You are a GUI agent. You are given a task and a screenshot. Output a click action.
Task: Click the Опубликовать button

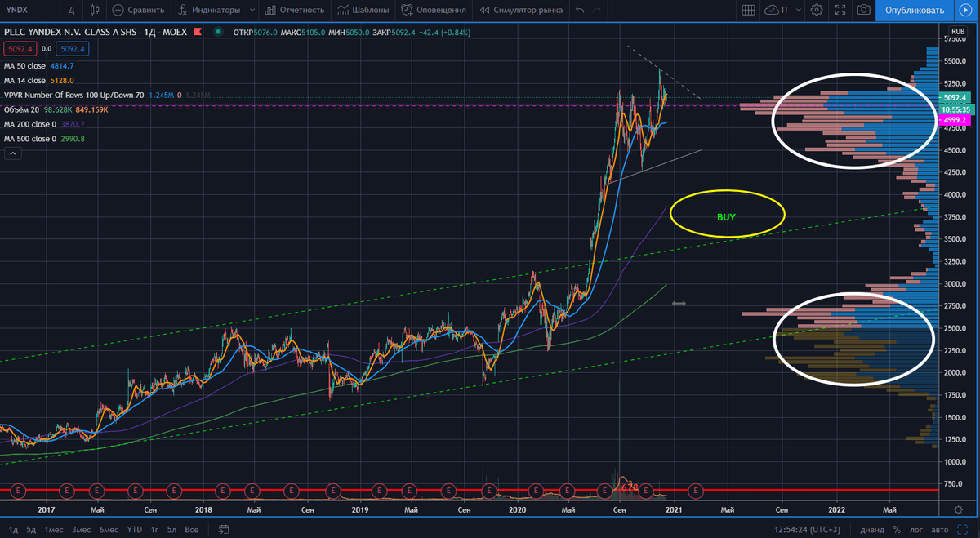[x=915, y=11]
